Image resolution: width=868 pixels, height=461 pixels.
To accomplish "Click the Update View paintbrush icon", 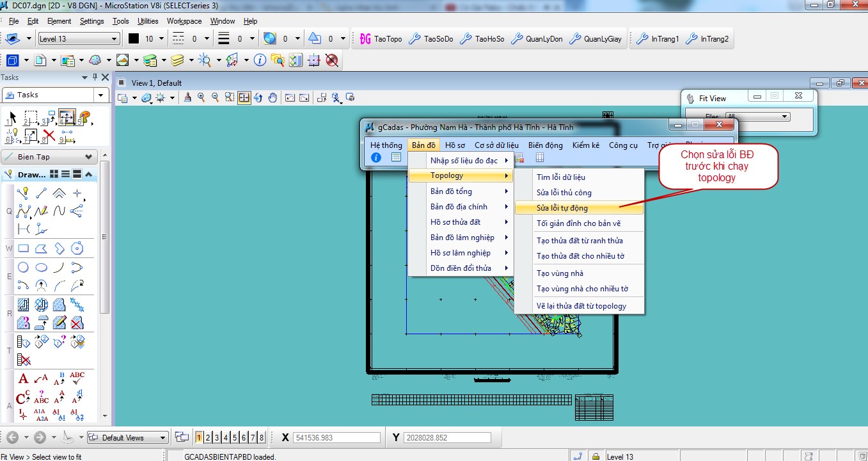I will (x=187, y=98).
